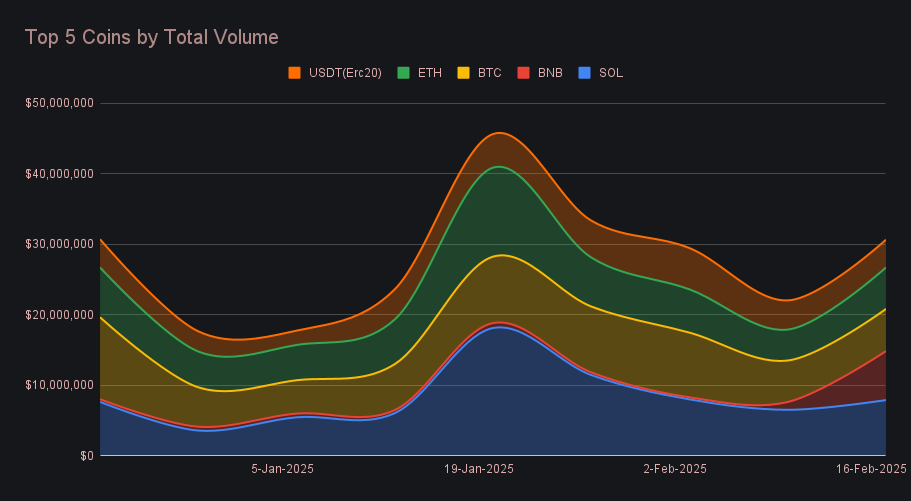Click the 19-Jan-2025 x-axis date label
911x501 pixels.
[x=481, y=469]
